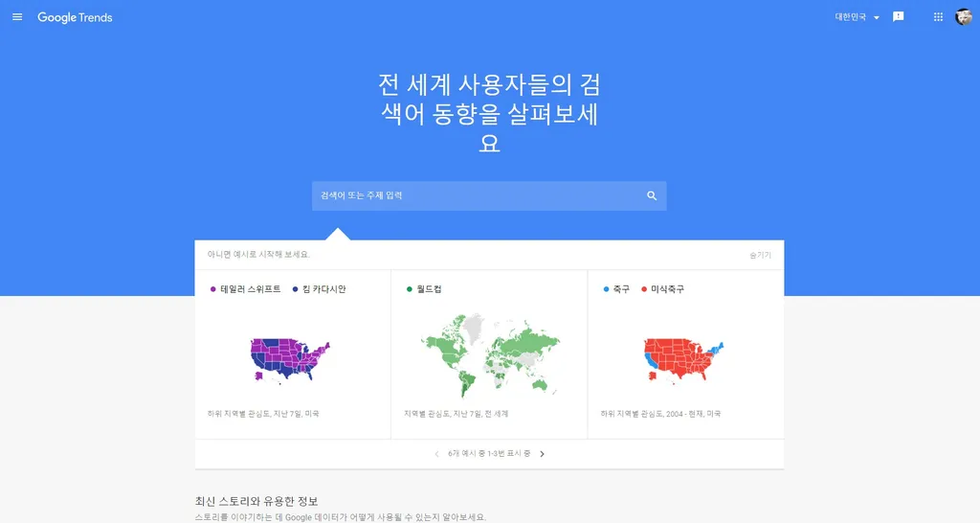Click 숨기기 to hide examples
Image resolution: width=980 pixels, height=523 pixels.
point(760,255)
